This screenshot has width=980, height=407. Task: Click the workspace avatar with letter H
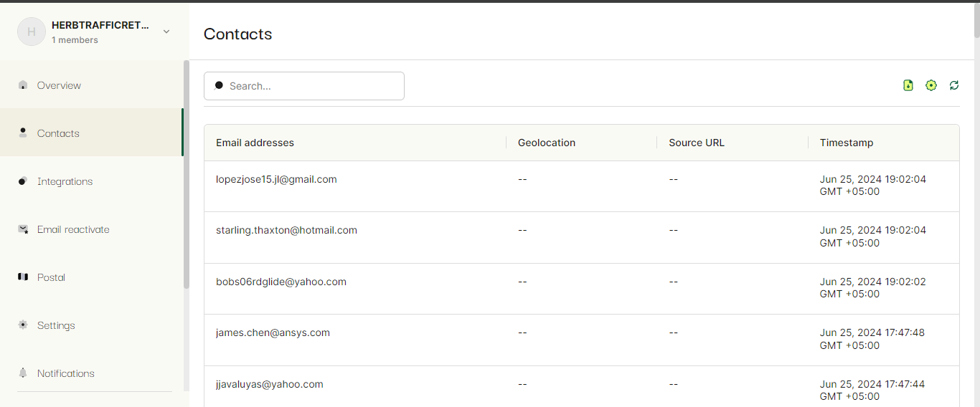coord(32,32)
